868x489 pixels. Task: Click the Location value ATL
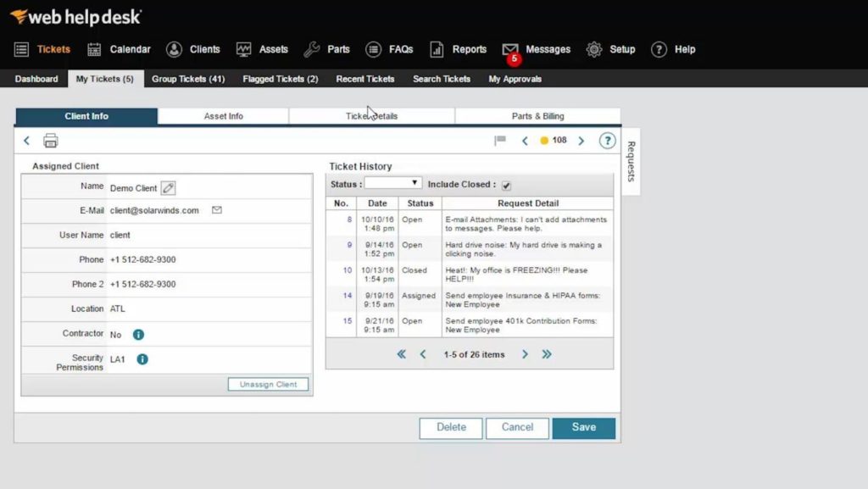[x=117, y=308]
